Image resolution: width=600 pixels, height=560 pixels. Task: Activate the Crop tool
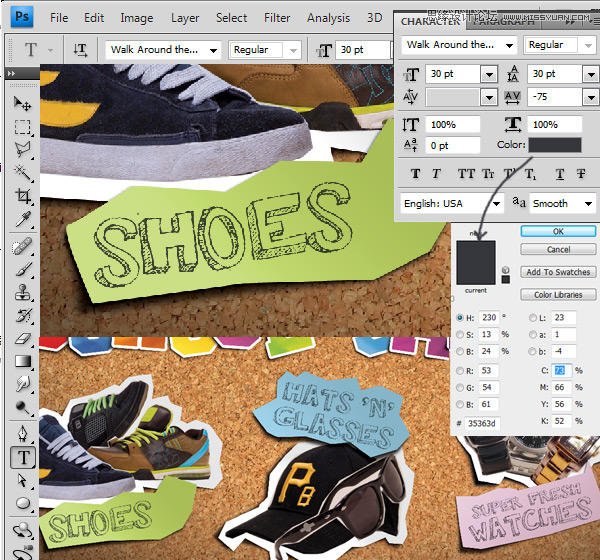(x=23, y=197)
